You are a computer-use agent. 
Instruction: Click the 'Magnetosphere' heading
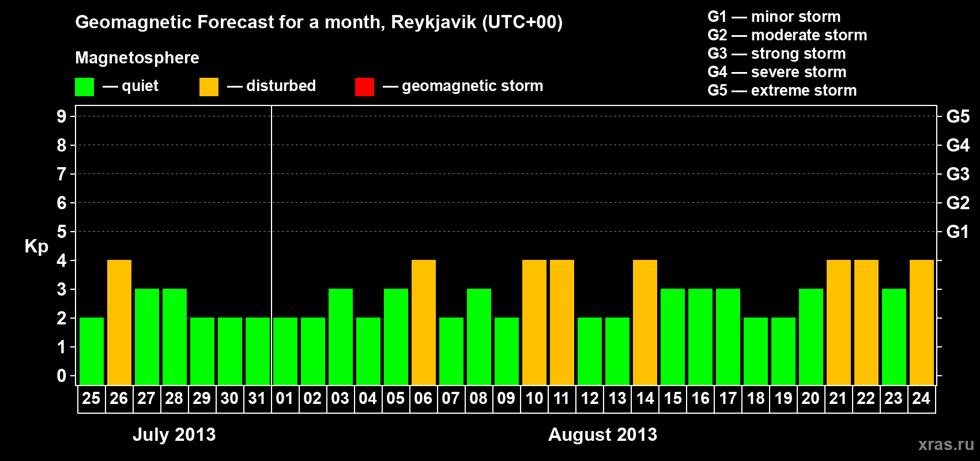pyautogui.click(x=137, y=58)
